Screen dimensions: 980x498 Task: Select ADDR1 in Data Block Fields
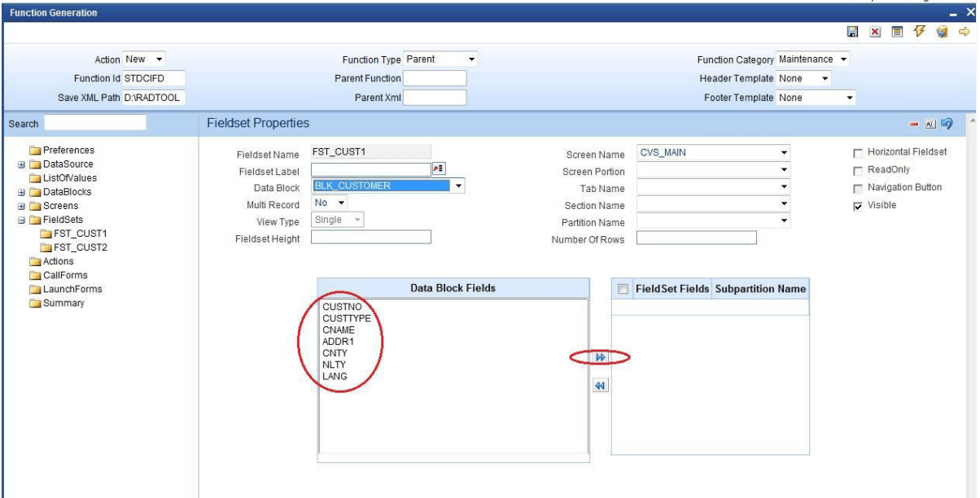(x=339, y=342)
